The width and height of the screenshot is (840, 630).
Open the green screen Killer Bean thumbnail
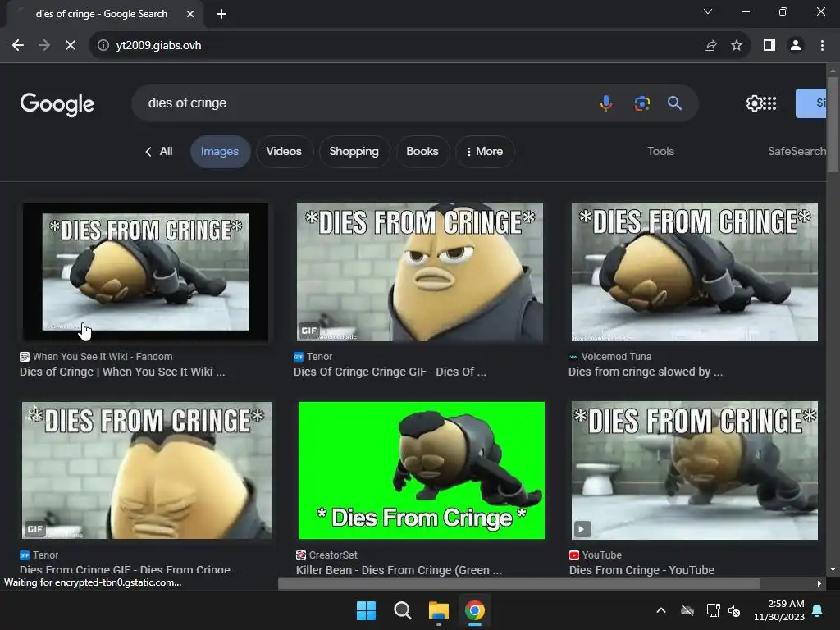tap(422, 470)
